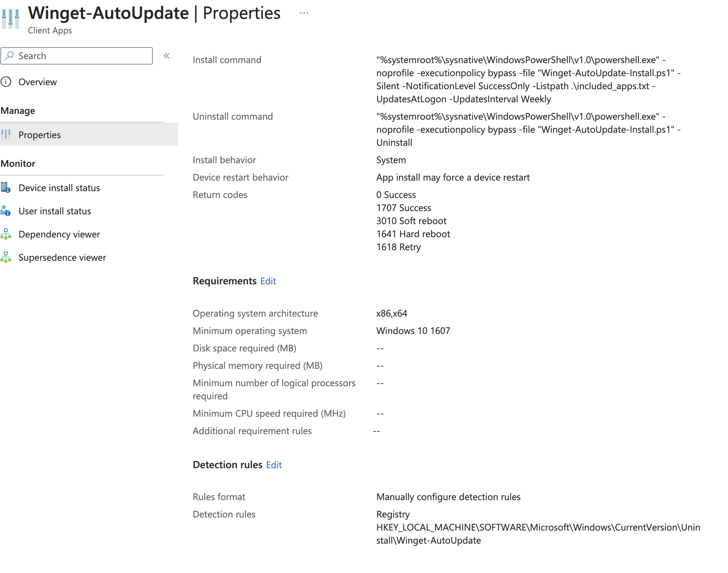Click the User install status icon

pyautogui.click(x=7, y=211)
